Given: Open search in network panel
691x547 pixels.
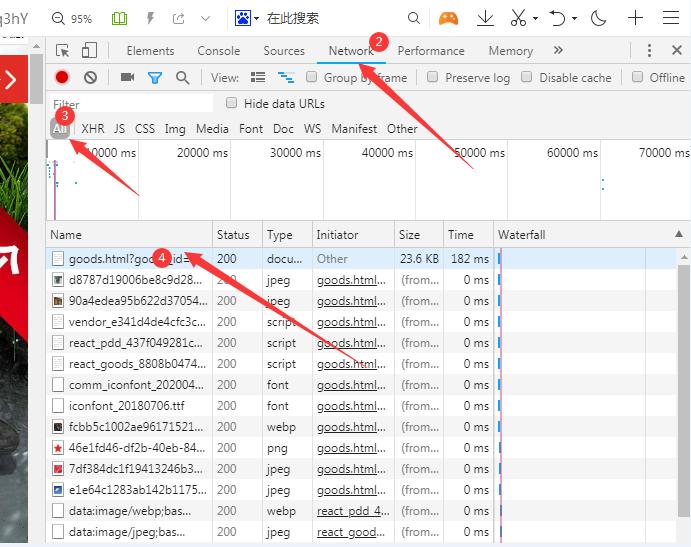Looking at the screenshot, I should point(182,77).
